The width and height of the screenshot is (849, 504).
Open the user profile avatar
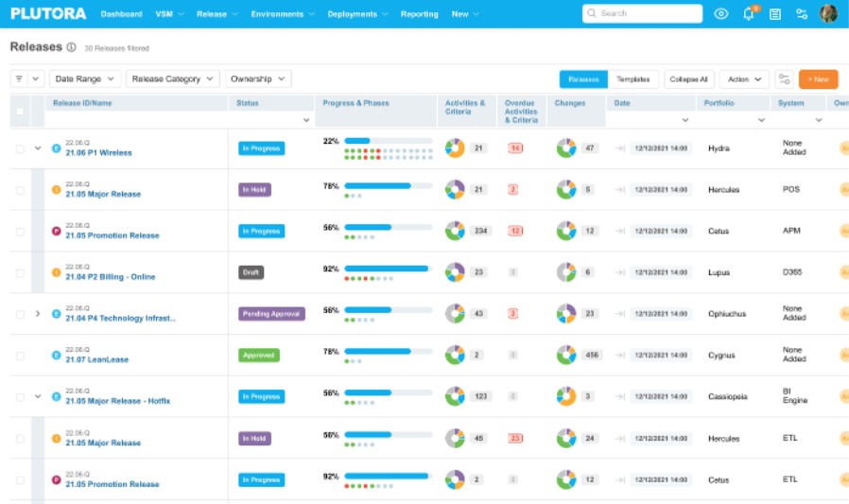(828, 14)
